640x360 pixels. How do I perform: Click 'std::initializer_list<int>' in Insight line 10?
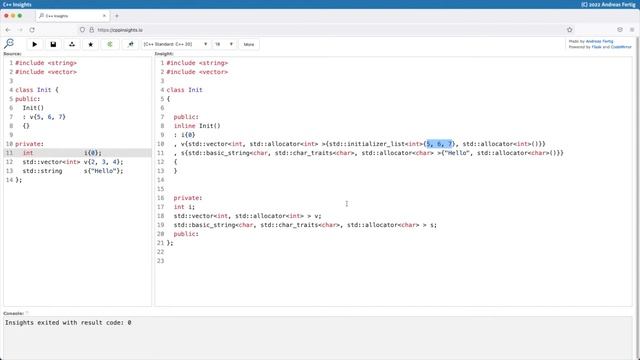click(376, 144)
